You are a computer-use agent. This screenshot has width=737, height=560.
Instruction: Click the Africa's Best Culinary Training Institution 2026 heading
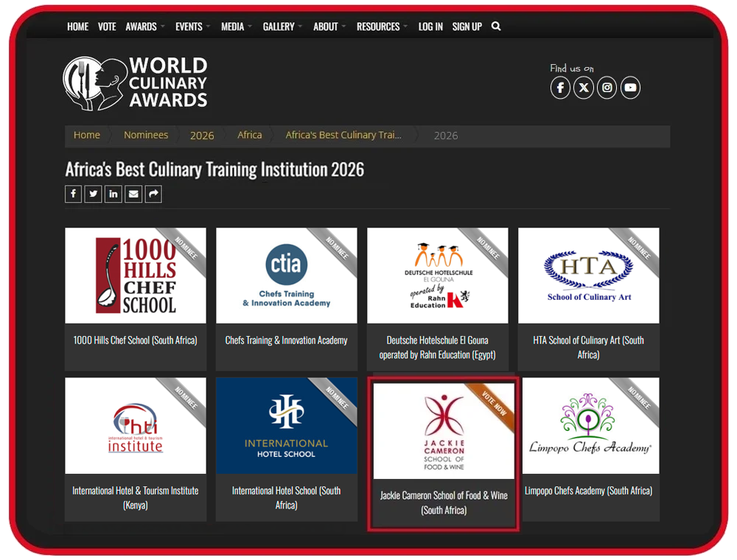(x=214, y=169)
